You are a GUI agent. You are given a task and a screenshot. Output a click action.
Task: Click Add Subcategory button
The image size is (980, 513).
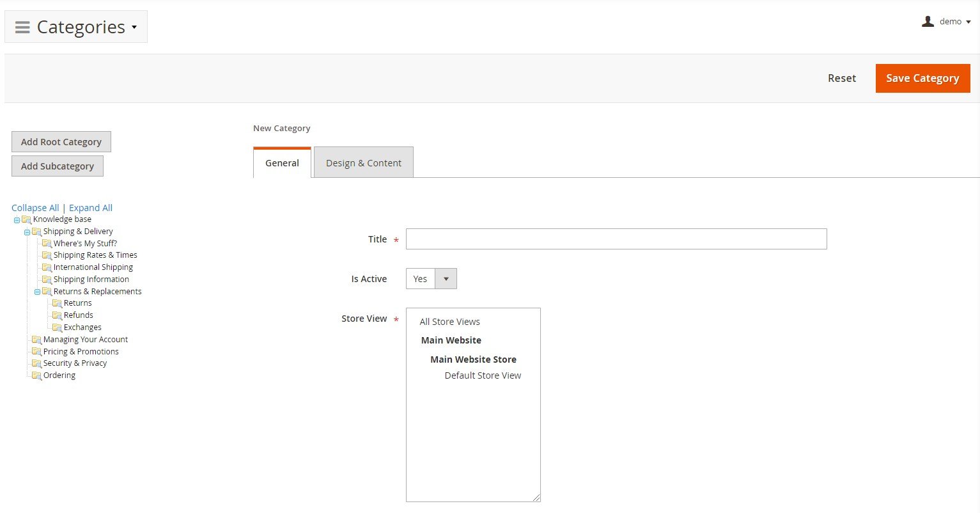click(58, 166)
